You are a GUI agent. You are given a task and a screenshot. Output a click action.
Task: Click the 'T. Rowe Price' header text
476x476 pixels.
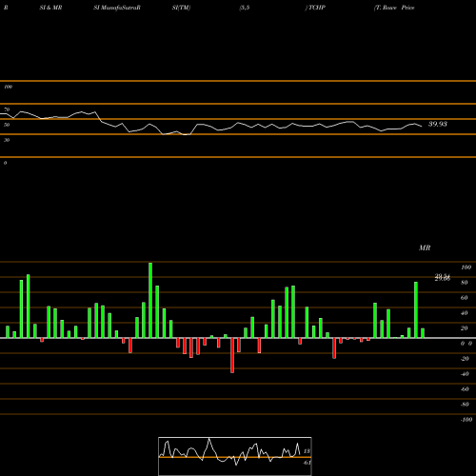tap(394, 8)
